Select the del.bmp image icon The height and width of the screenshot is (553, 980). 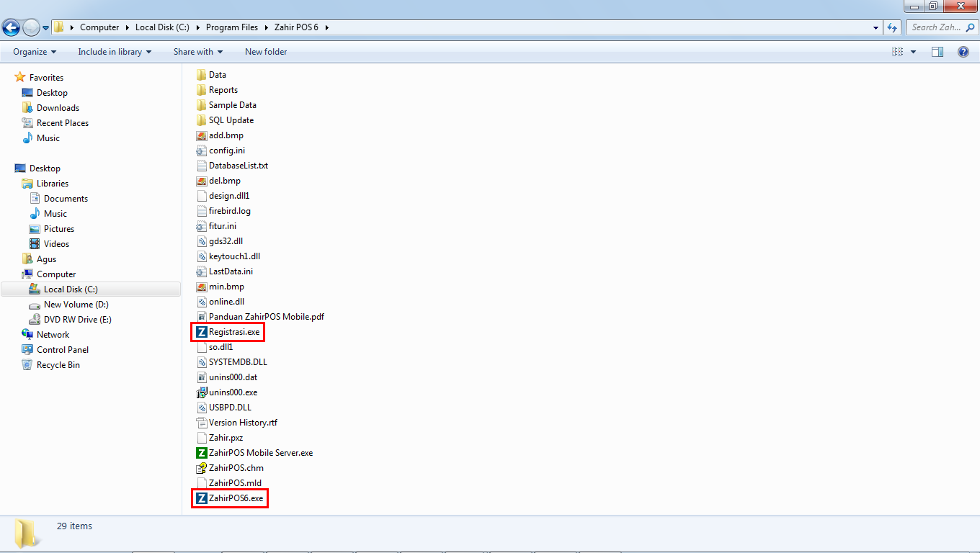[202, 181]
